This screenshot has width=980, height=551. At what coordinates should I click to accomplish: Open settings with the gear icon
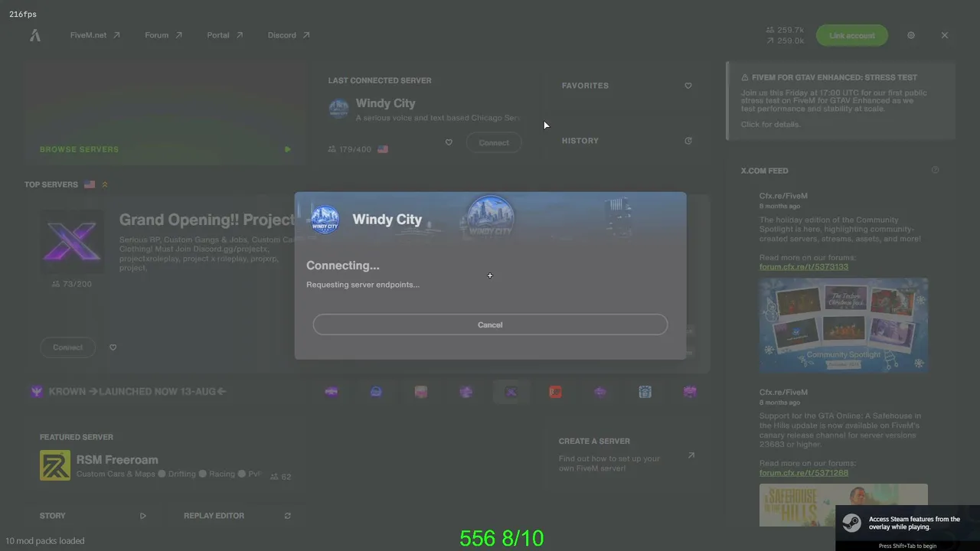click(911, 35)
